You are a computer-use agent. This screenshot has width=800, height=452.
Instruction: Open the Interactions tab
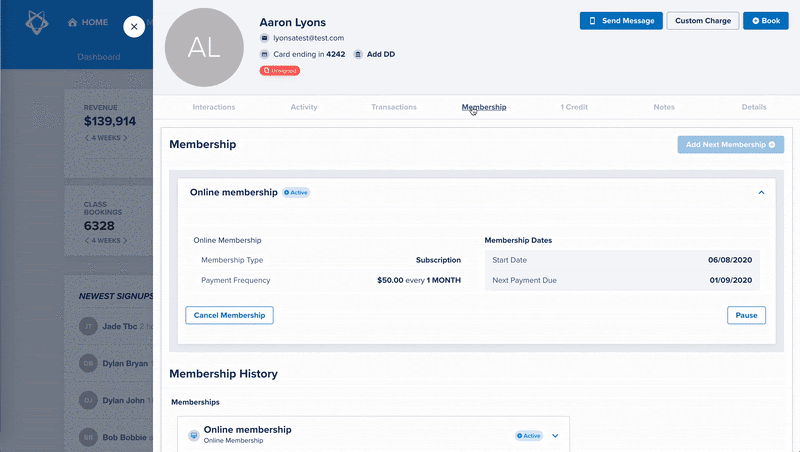tap(214, 107)
